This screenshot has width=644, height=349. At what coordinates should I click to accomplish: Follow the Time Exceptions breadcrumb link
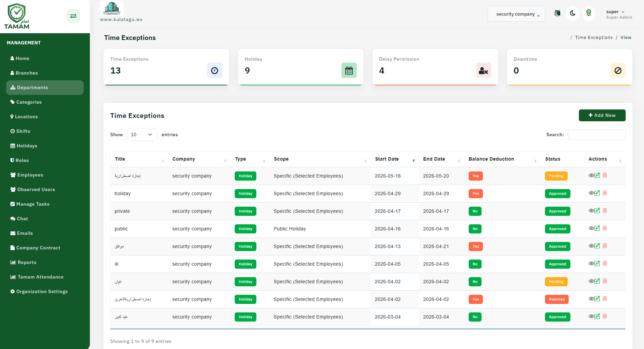click(x=594, y=38)
